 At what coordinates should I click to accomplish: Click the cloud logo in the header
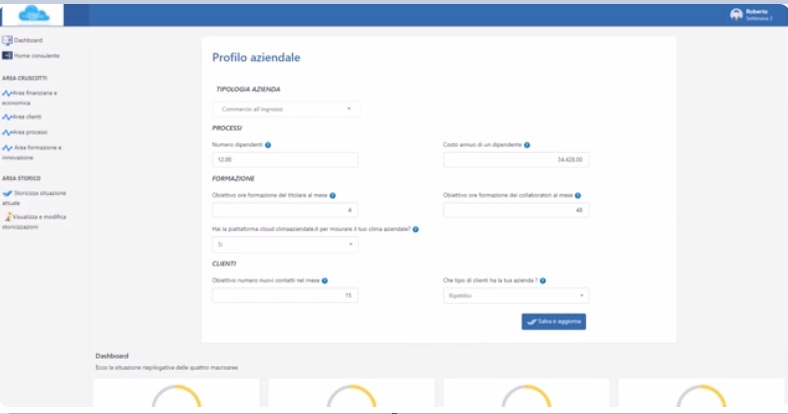(x=34, y=14)
